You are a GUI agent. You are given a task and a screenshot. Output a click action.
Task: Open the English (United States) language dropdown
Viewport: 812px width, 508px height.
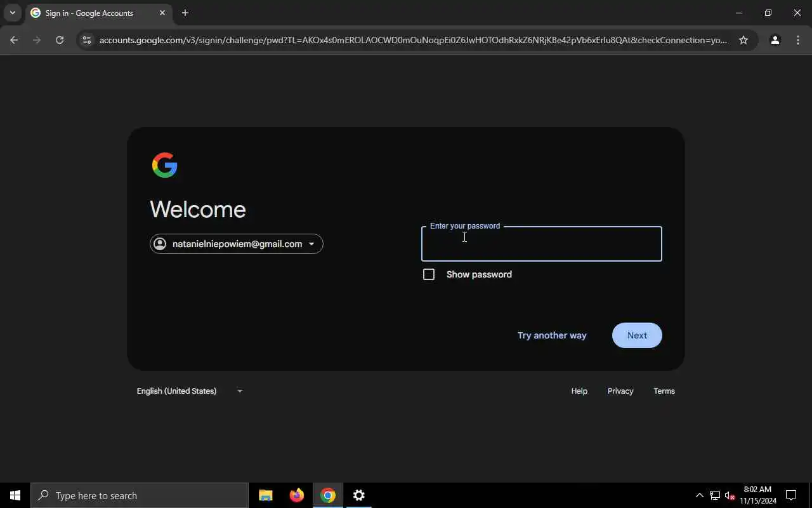190,391
